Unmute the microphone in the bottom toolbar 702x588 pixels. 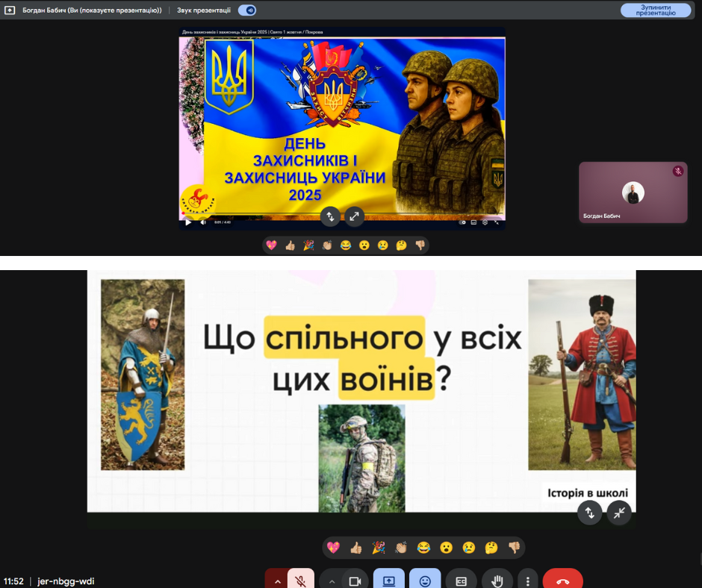(301, 581)
